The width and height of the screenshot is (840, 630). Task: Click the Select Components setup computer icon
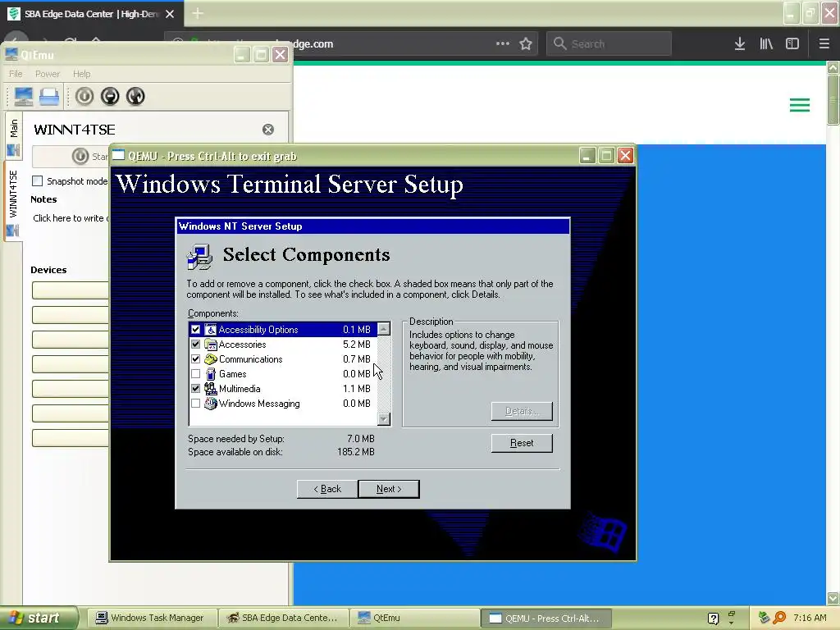point(200,256)
